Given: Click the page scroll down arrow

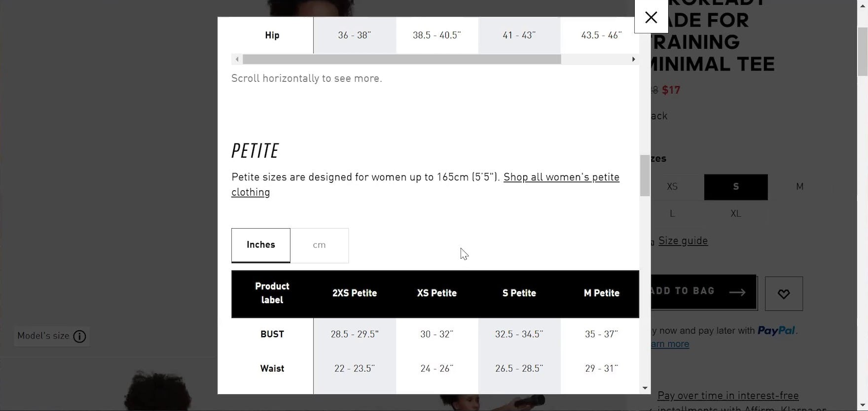Looking at the screenshot, I should point(863,406).
